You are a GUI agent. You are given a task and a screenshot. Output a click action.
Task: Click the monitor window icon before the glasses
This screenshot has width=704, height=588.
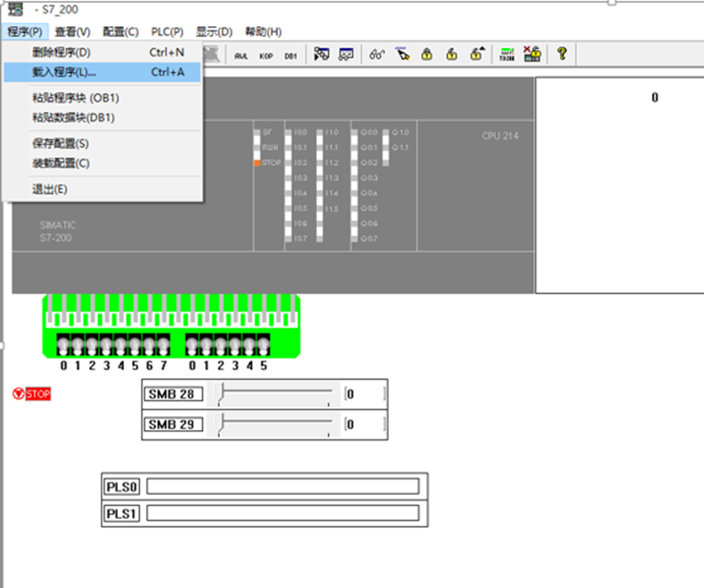(346, 55)
